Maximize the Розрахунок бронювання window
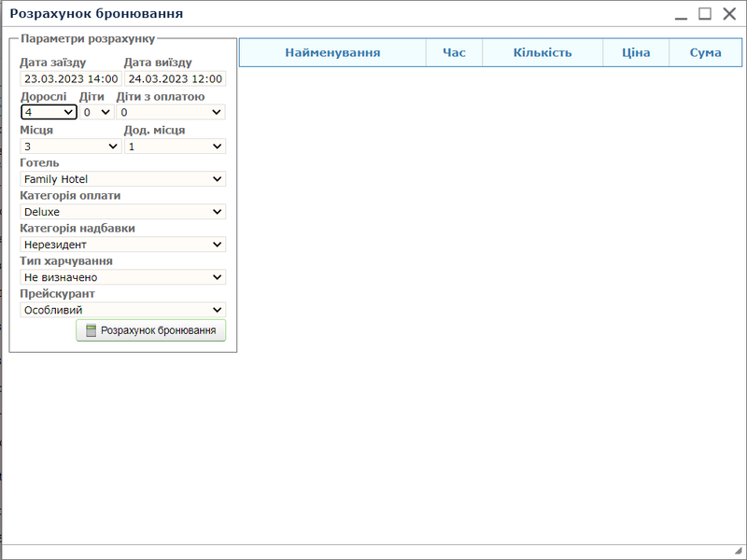 pos(705,14)
